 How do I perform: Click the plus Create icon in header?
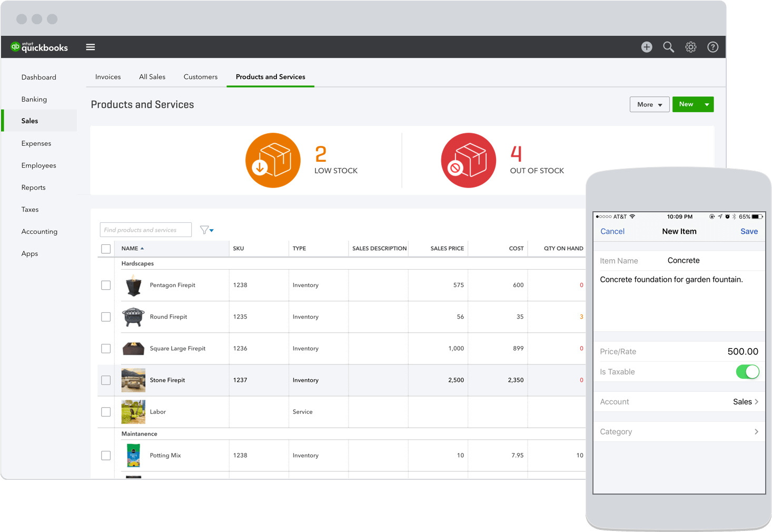coord(647,47)
